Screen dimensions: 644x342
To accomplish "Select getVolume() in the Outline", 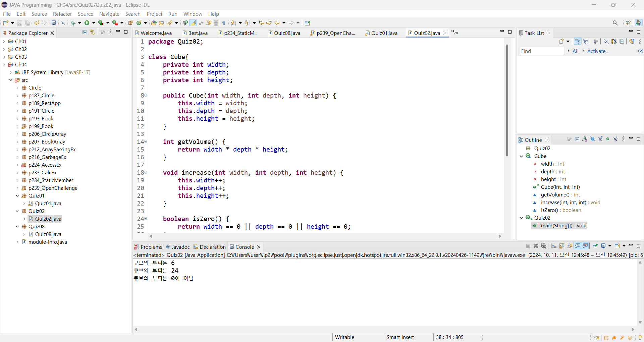I will 557,195.
